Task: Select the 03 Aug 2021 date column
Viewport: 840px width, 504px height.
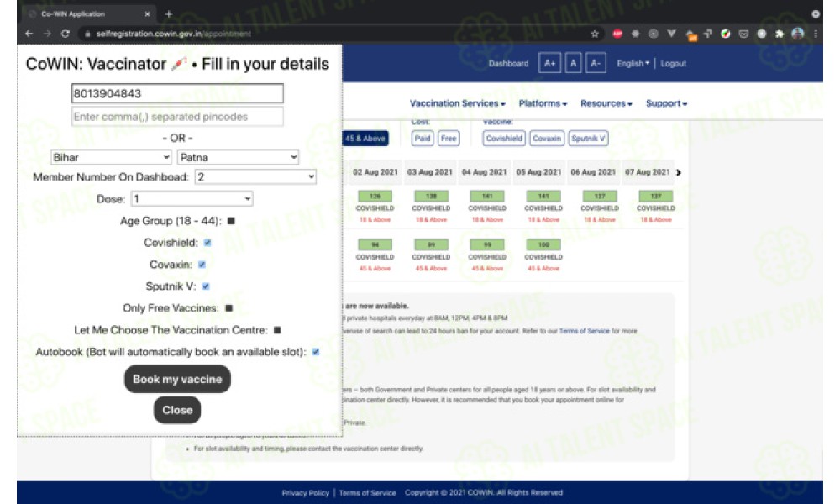Action: click(x=430, y=172)
